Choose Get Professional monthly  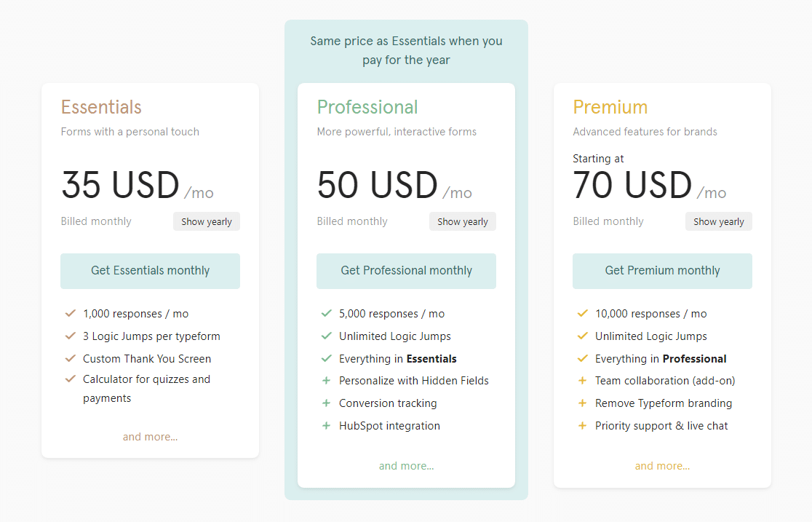click(x=406, y=271)
